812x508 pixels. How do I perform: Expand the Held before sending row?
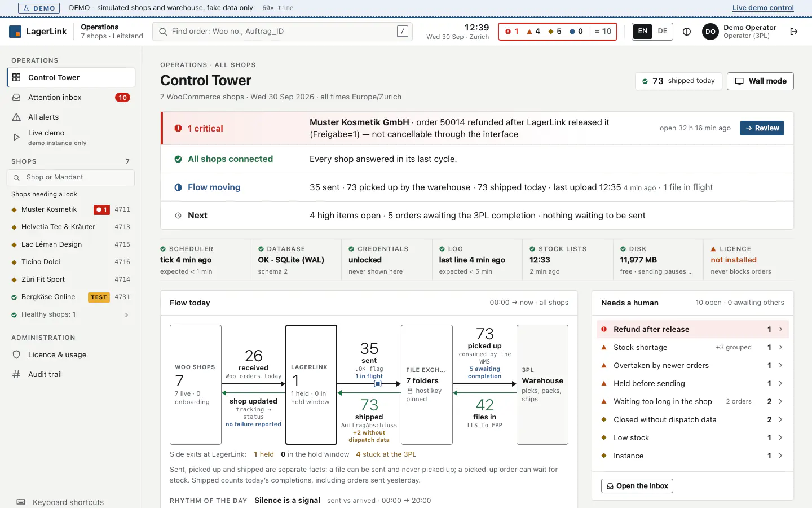click(692, 383)
